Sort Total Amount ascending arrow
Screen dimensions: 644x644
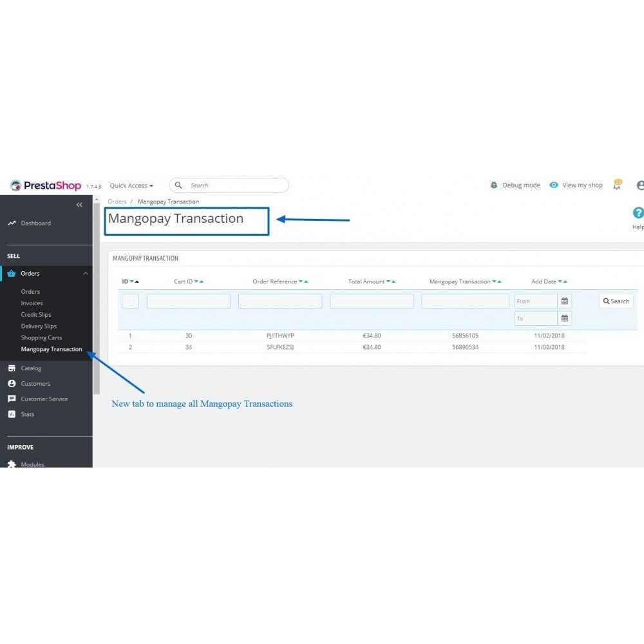(x=393, y=282)
